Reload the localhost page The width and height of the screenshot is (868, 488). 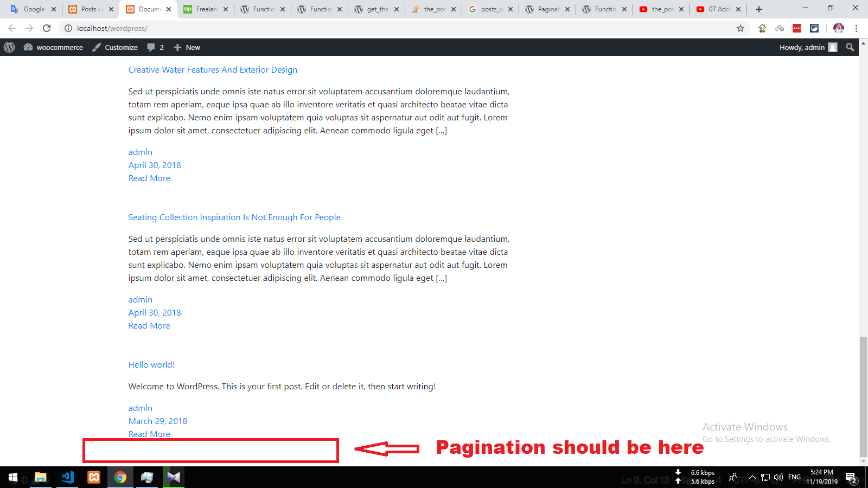coord(47,28)
